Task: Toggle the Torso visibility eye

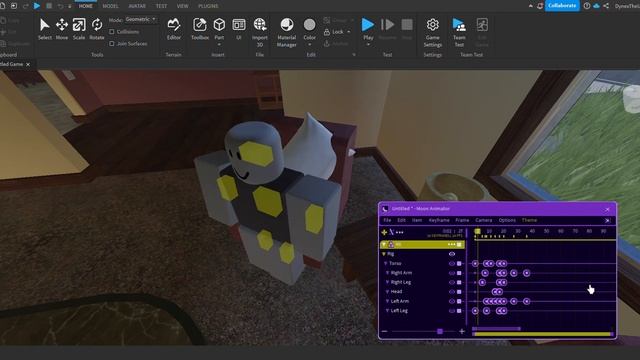Action: point(452,263)
